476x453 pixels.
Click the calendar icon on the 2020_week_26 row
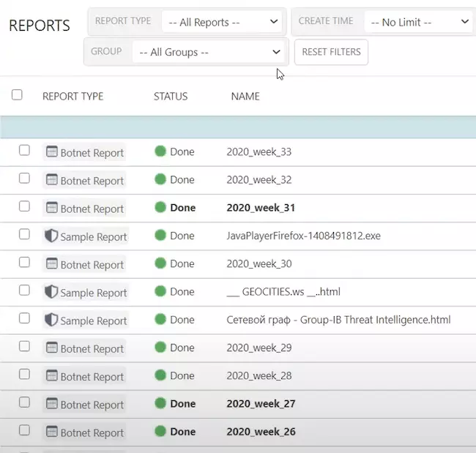[51, 432]
